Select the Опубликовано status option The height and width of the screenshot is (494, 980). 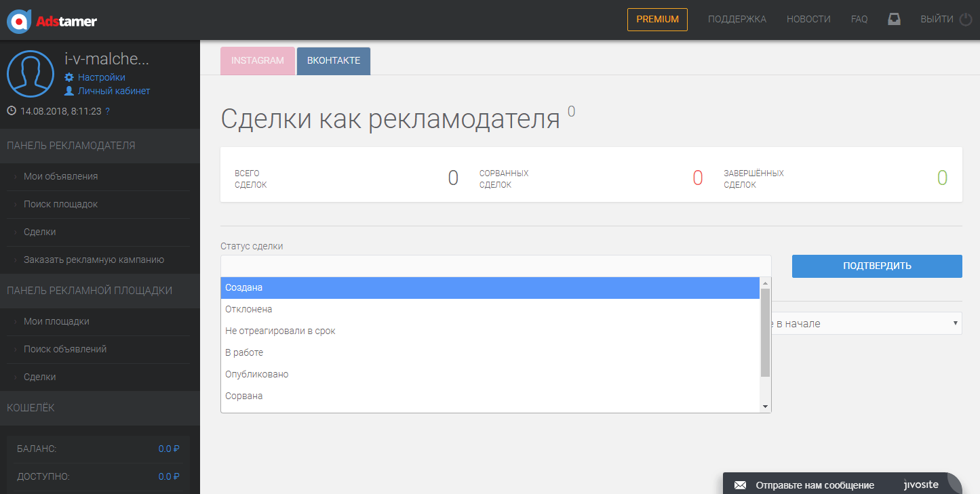[490, 375]
